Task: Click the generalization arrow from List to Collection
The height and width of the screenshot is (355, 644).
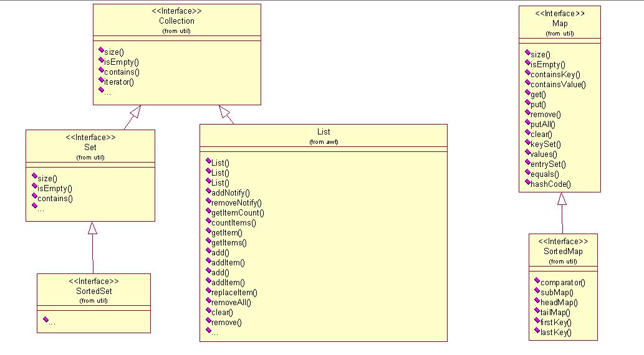Action: pyautogui.click(x=226, y=115)
